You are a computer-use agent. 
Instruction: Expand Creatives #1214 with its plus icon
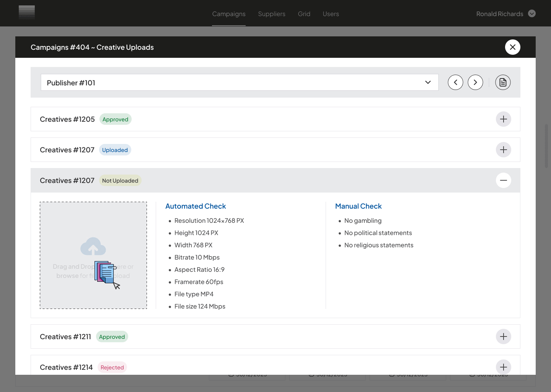(504, 367)
